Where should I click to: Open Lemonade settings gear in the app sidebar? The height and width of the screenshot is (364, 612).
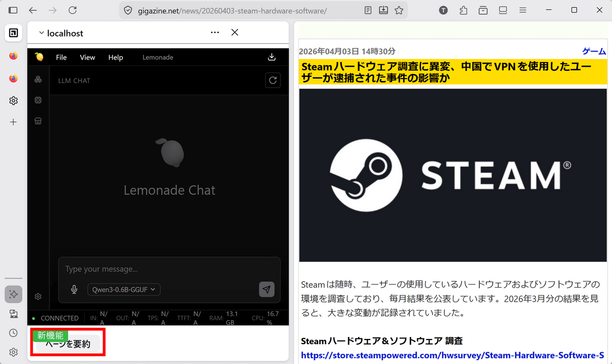click(38, 296)
